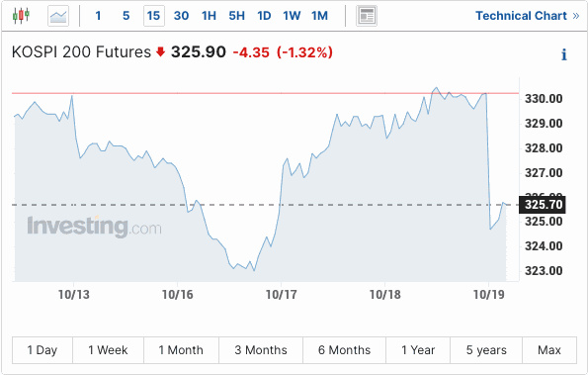
Task: Select the 1 minute interval
Action: [x=98, y=16]
